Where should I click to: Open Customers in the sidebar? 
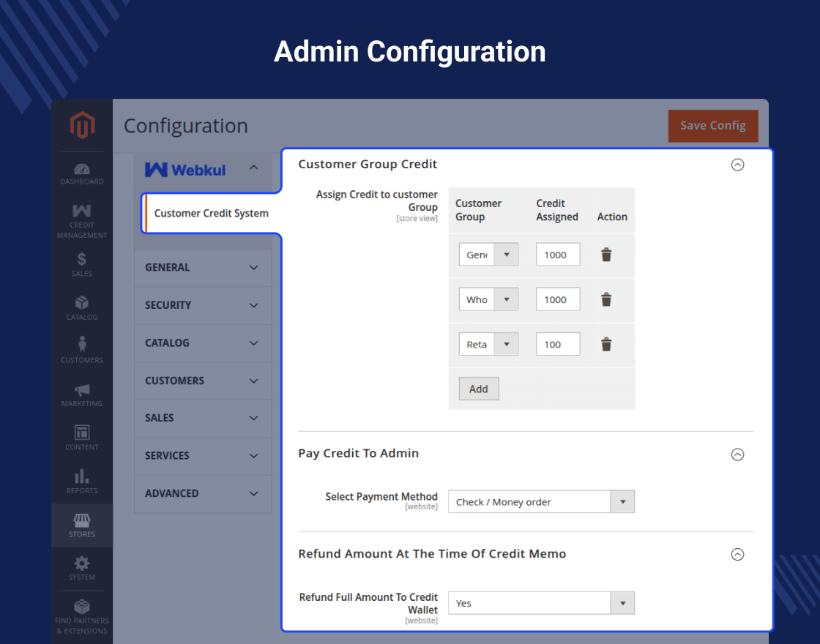pos(82,350)
